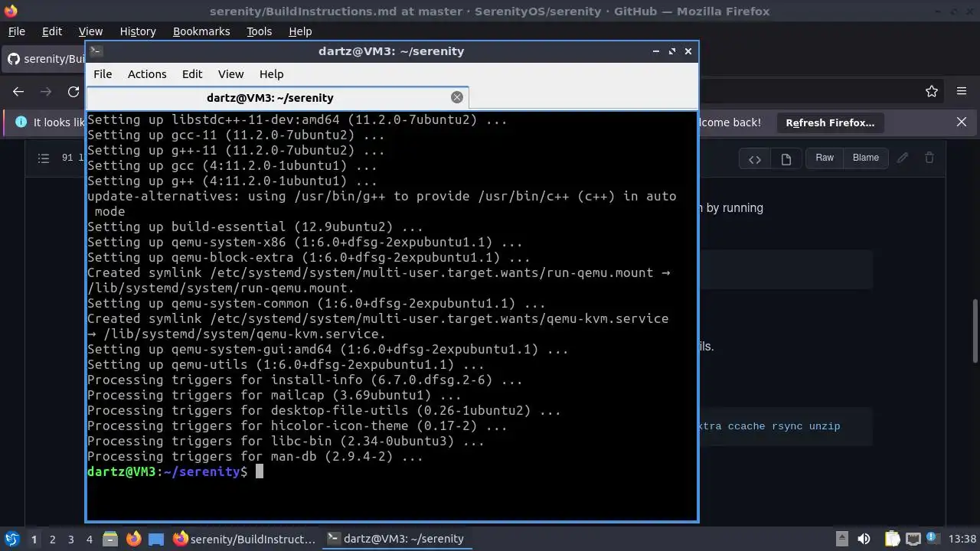Launch Firefox from the panel quick launcher
The width and height of the screenshot is (980, 551).
click(133, 539)
